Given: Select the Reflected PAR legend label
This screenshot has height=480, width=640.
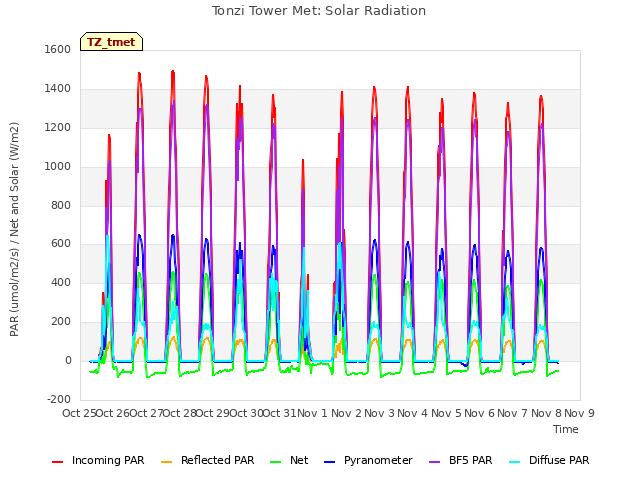Looking at the screenshot, I should point(218,460).
